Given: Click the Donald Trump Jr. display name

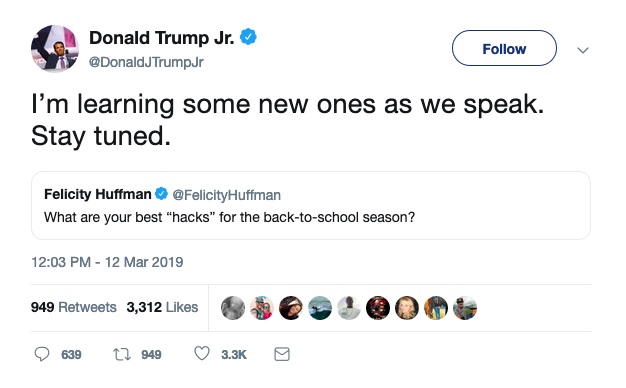Looking at the screenshot, I should pyautogui.click(x=162, y=38).
